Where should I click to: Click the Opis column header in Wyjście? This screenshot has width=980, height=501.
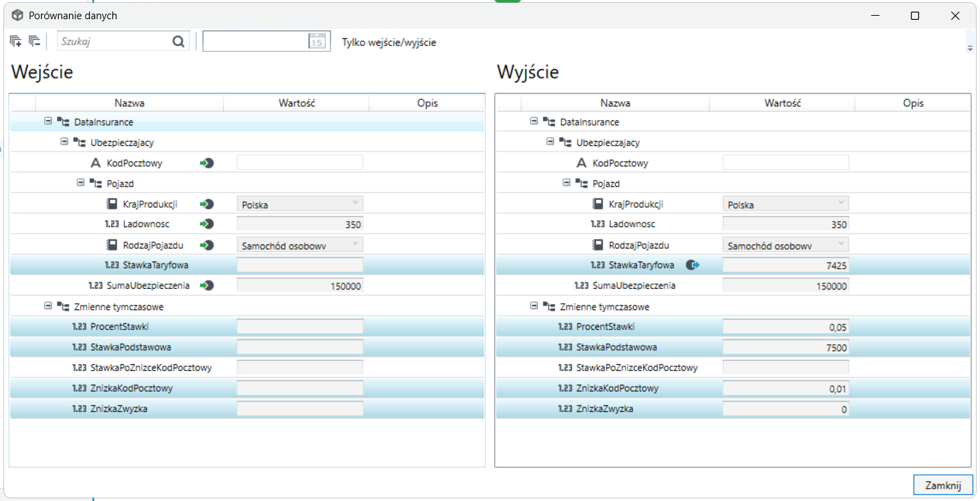point(913,103)
